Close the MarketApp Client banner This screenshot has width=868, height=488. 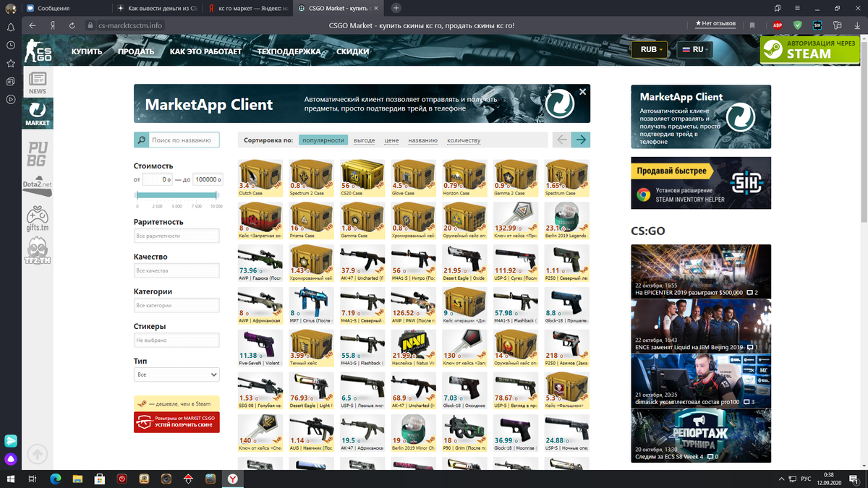(x=582, y=92)
